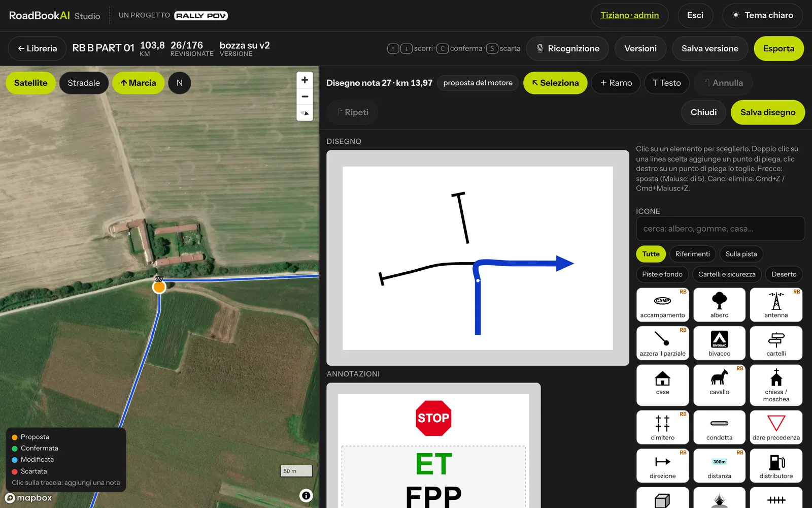Click the Tiziano admin user link

click(x=629, y=15)
